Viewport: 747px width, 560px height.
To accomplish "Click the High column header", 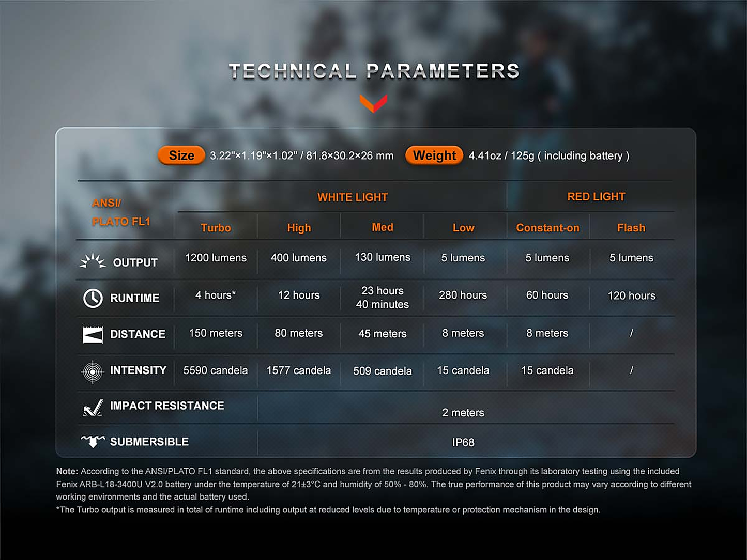I will (299, 228).
